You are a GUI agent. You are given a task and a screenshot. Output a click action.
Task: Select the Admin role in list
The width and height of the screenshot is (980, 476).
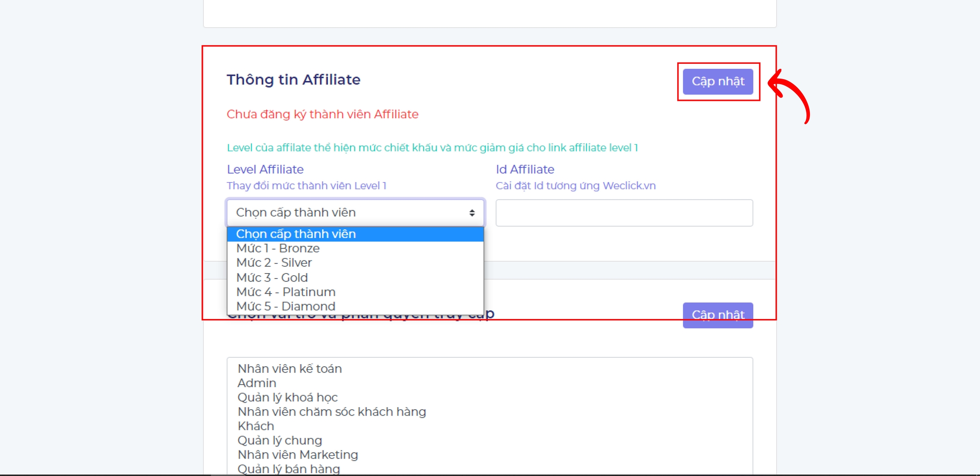pos(257,383)
